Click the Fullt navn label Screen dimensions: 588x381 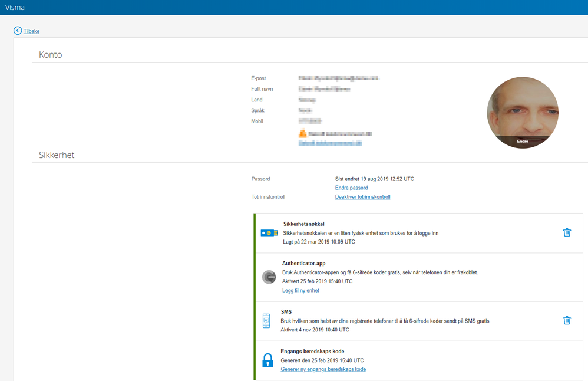coord(262,89)
